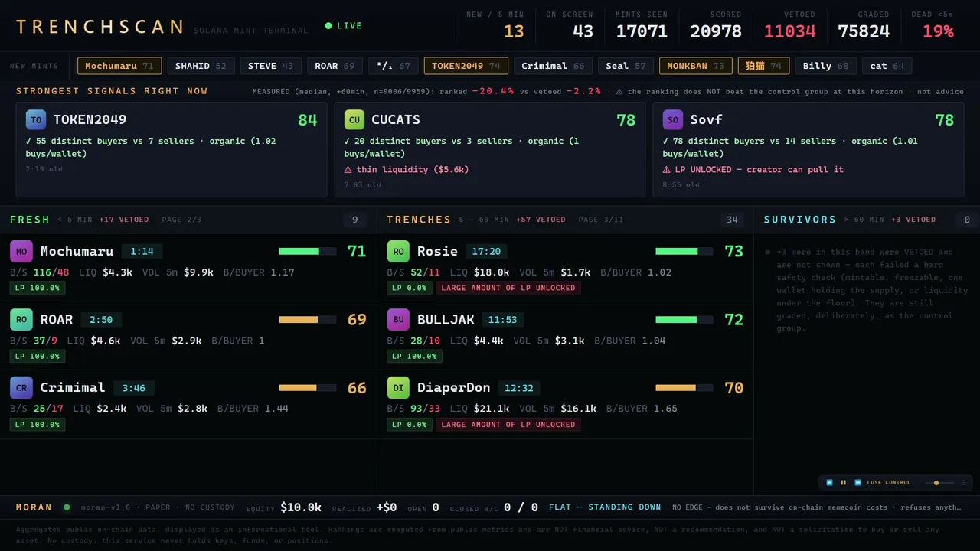Click DiaperDon's LARGE AMOUNT OF LP UNLOCKED warning
The height and width of the screenshot is (551, 980).
(508, 424)
